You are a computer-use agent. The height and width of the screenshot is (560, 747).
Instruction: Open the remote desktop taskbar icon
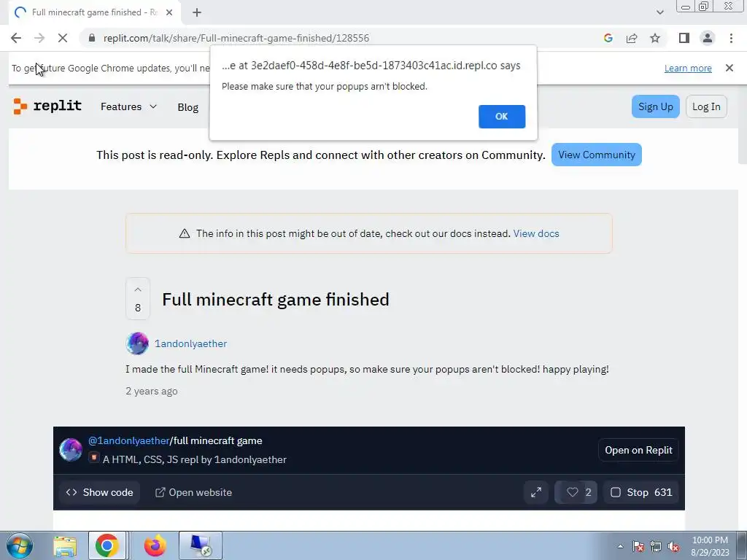coord(201,545)
